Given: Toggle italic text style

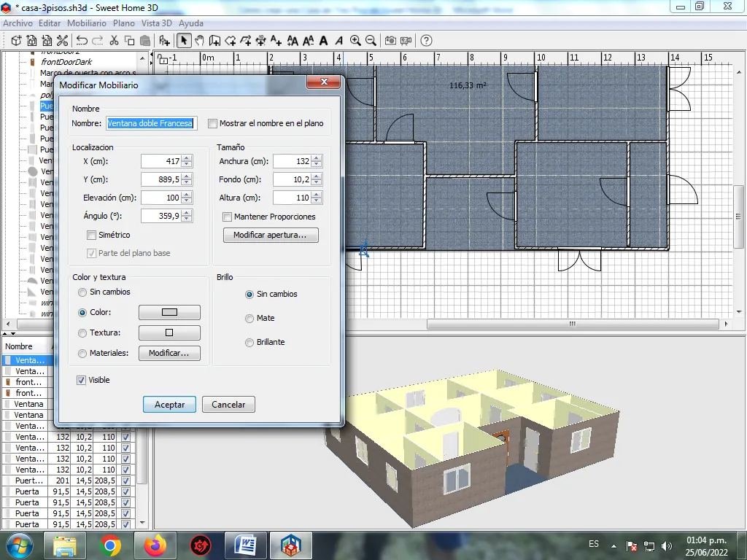Looking at the screenshot, I should pyautogui.click(x=338, y=41).
